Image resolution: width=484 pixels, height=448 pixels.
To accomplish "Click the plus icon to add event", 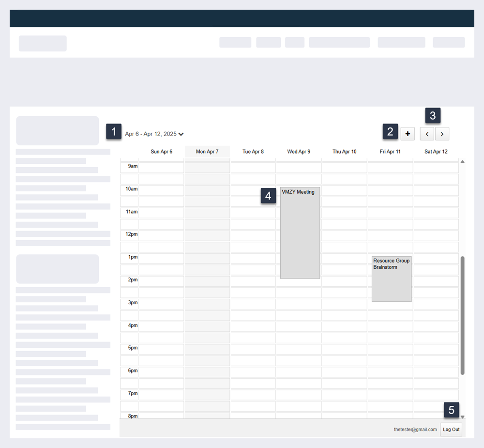I will click(408, 134).
